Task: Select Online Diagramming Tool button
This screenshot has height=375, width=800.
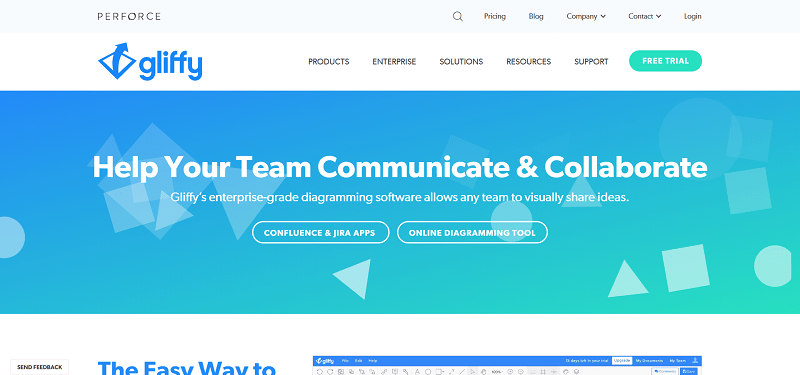Action: point(472,233)
